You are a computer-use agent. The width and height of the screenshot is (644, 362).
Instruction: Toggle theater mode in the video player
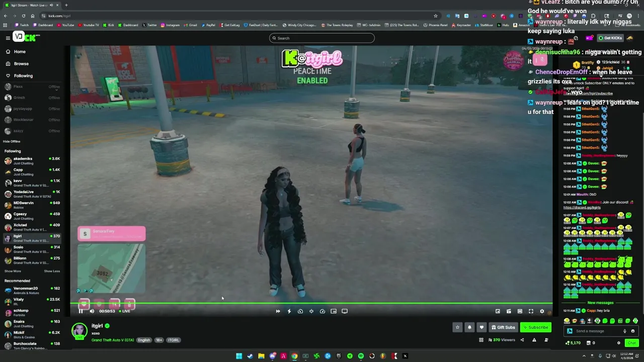(520, 311)
